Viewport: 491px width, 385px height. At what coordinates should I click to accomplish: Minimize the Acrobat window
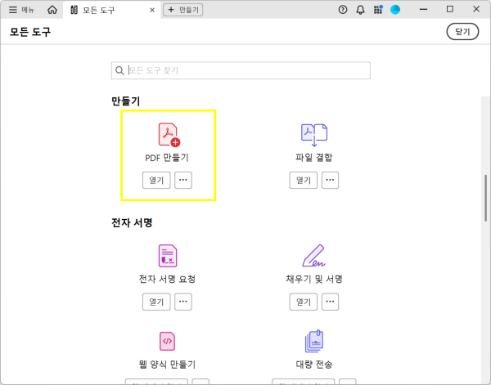[423, 10]
